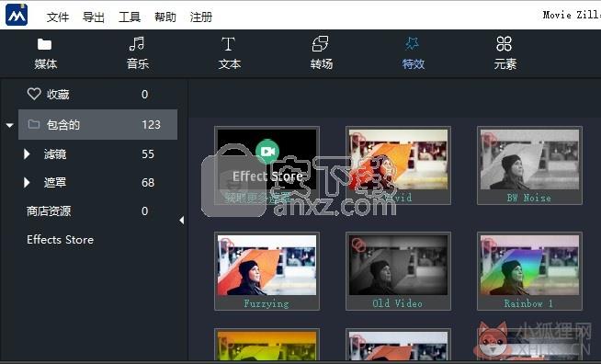The height and width of the screenshot is (364, 601).
Task: Click the Movie Zilla app logo
Action: pyautogui.click(x=17, y=15)
